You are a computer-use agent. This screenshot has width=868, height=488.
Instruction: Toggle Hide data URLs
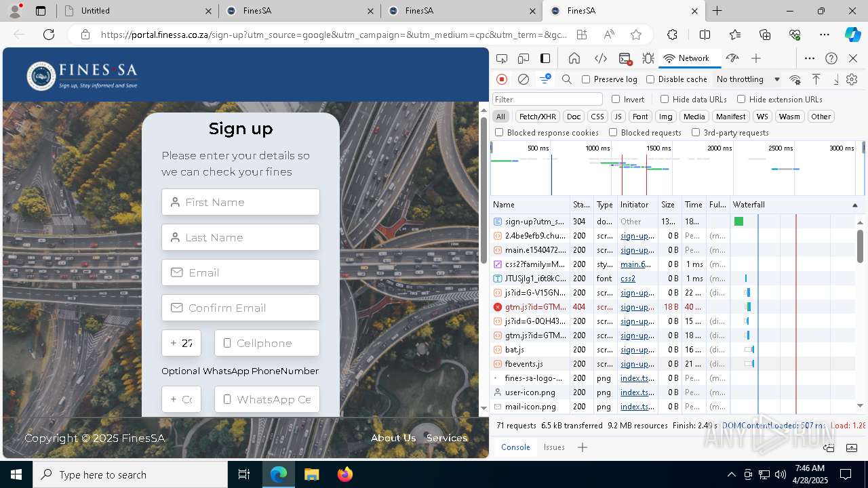(665, 99)
